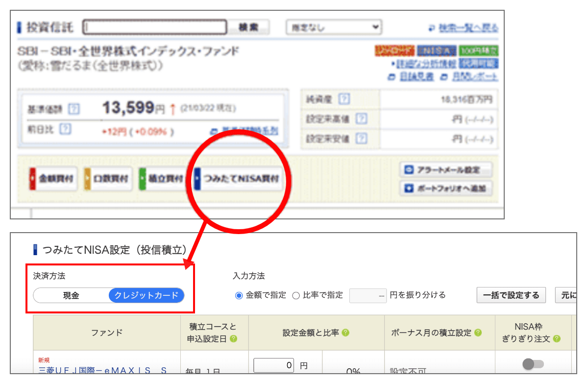This screenshot has height=382, width=588.
Task: Select 現金 as payment method
Action: point(71,295)
